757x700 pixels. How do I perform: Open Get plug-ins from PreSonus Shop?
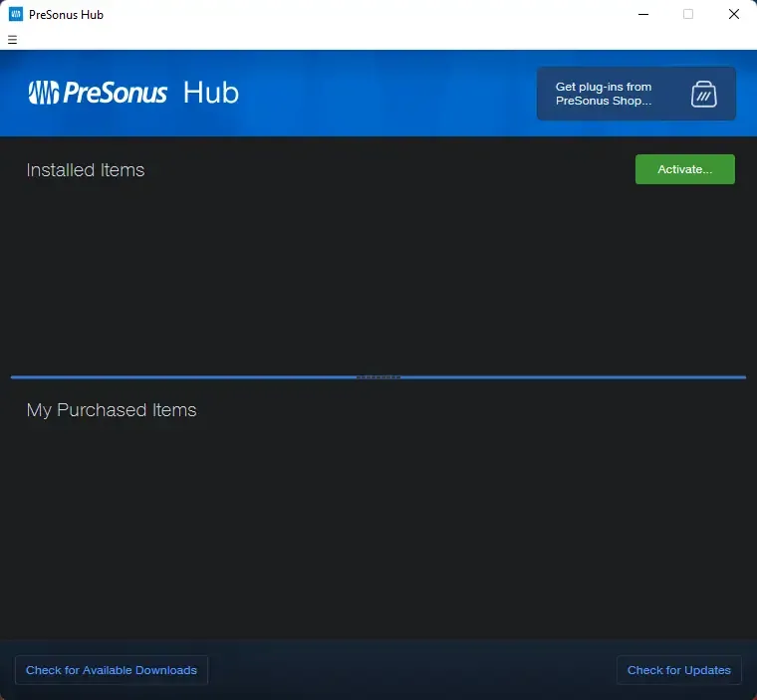635,94
